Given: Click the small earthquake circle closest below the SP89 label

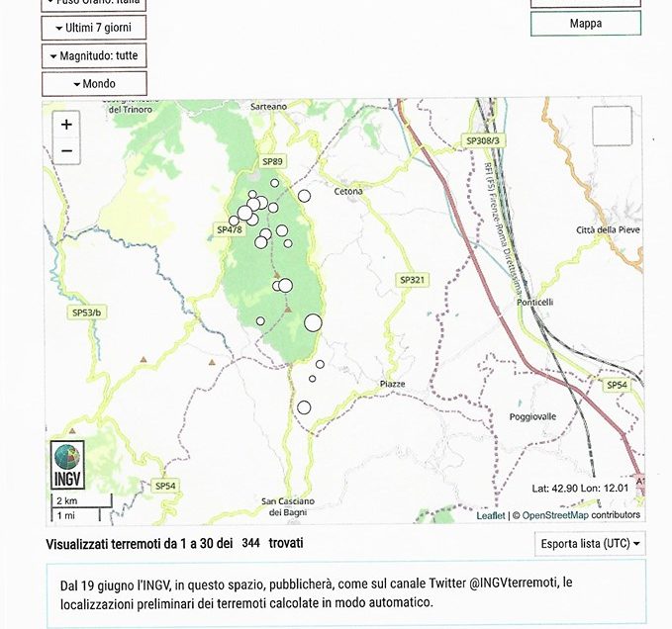Looking at the screenshot, I should 275,183.
